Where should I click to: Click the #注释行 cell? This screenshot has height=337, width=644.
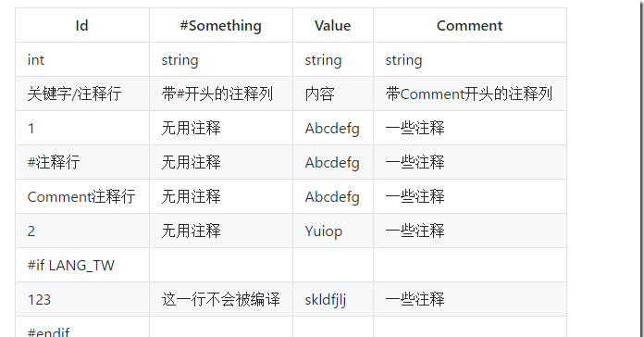point(82,162)
